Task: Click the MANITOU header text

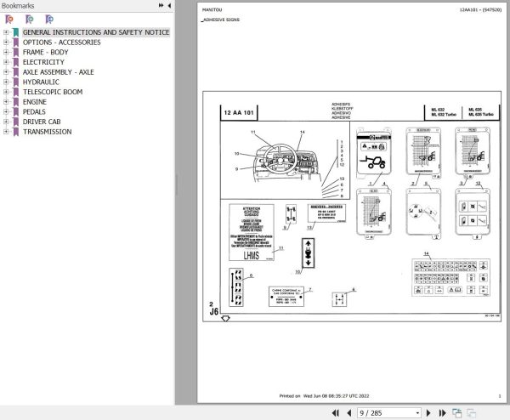Action: tap(212, 9)
